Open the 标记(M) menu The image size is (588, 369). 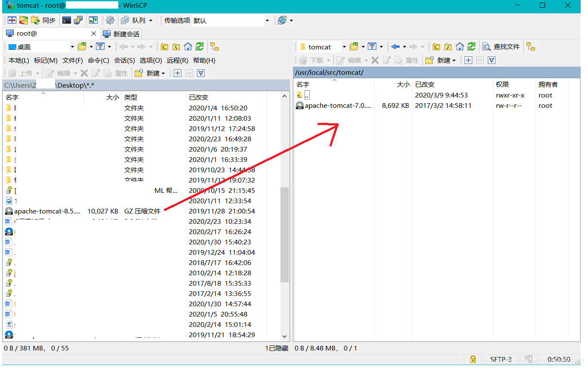pos(46,61)
